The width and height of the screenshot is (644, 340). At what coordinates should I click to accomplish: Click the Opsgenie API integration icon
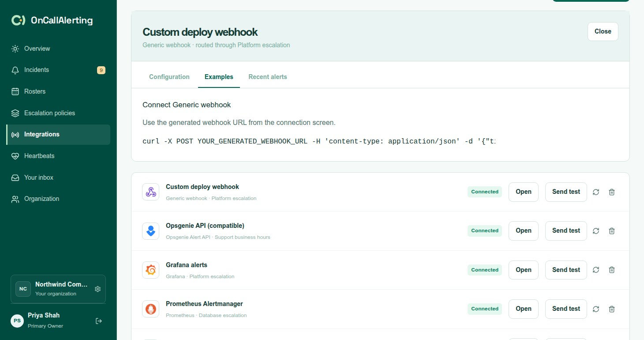150,231
